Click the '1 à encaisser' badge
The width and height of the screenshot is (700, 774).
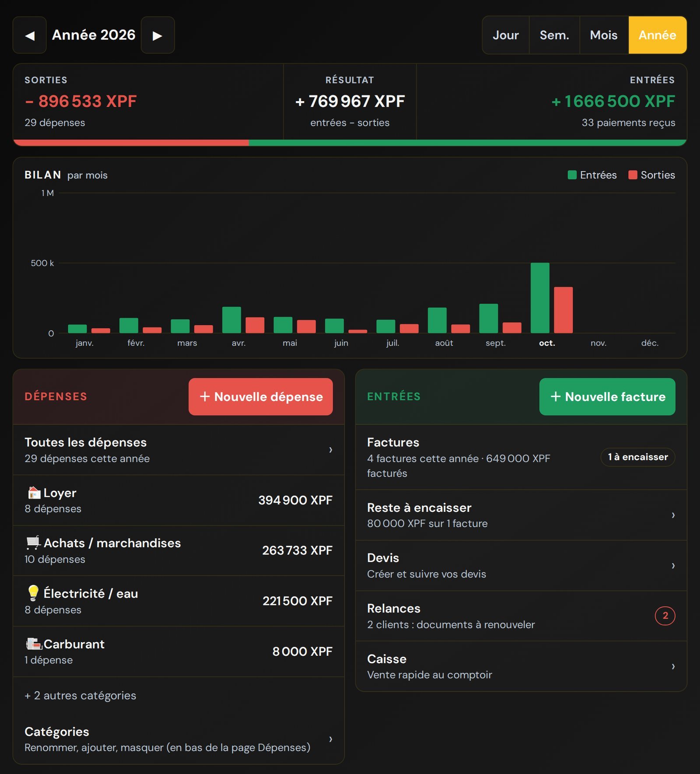[638, 457]
